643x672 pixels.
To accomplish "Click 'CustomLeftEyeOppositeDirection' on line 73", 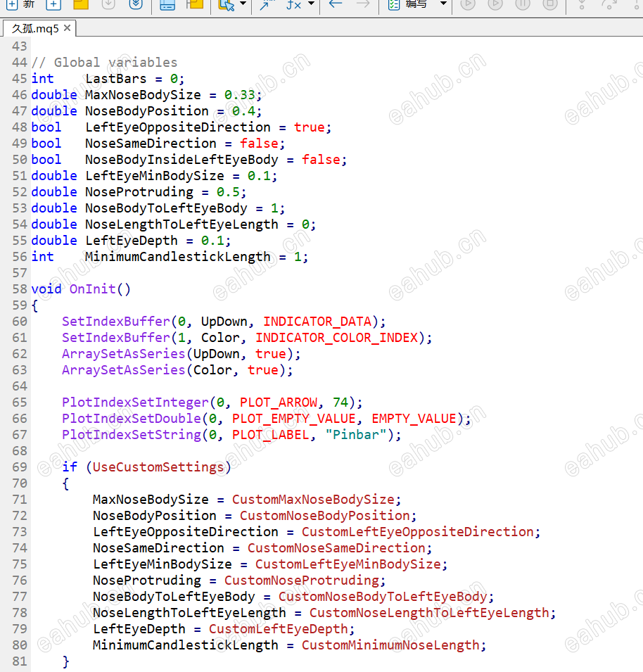I will [418, 532].
